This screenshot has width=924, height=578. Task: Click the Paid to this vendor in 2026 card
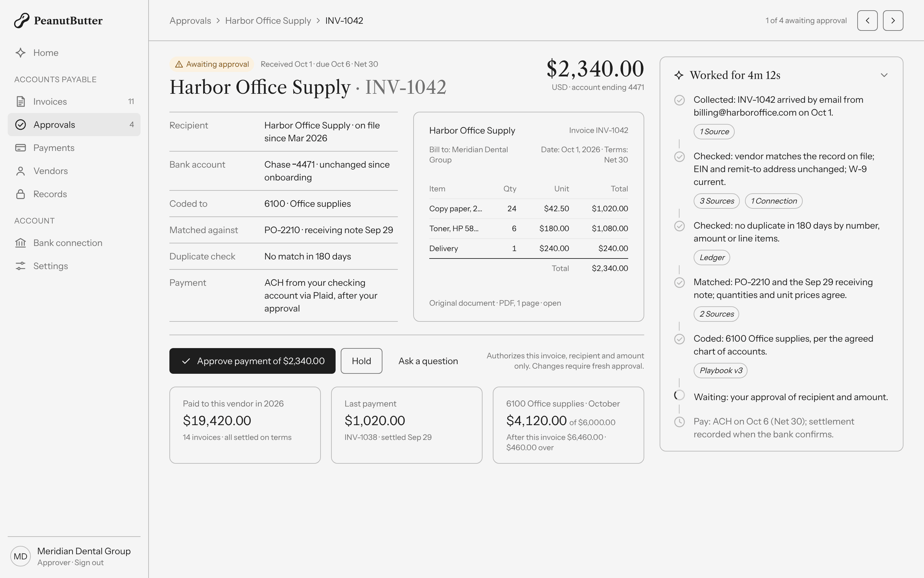pyautogui.click(x=245, y=425)
